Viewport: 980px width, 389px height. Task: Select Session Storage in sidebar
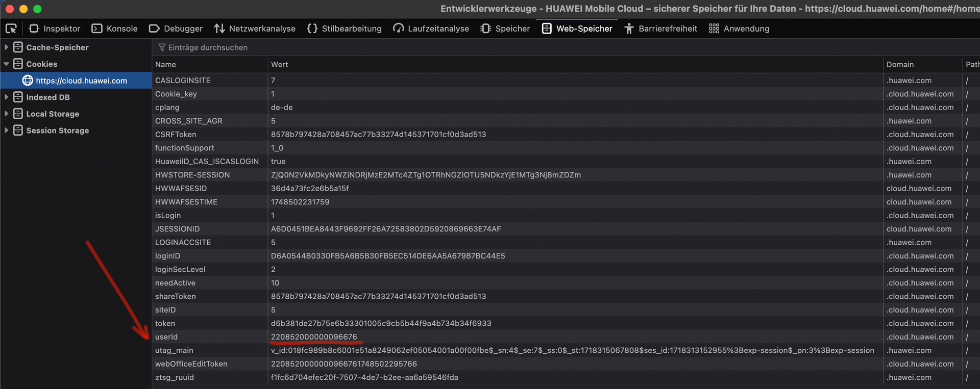pyautogui.click(x=57, y=131)
